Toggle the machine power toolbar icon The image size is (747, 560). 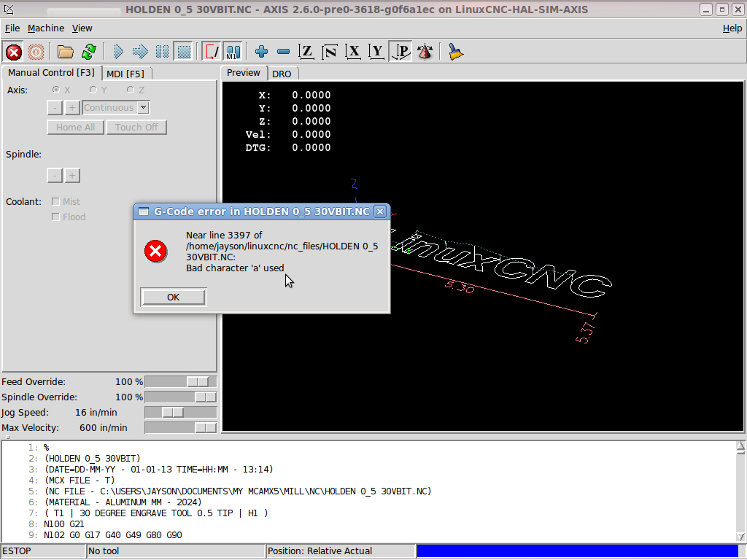pyautogui.click(x=36, y=52)
